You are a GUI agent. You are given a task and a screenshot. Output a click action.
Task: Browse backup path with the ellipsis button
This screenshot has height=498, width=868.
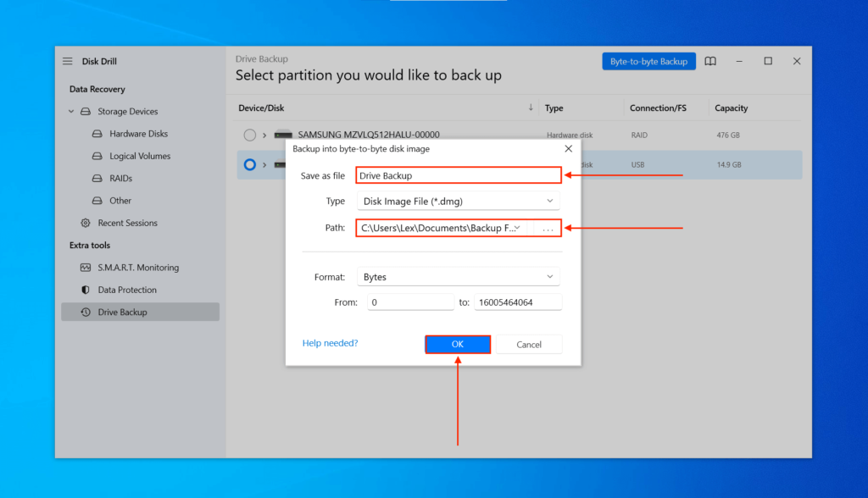(548, 227)
